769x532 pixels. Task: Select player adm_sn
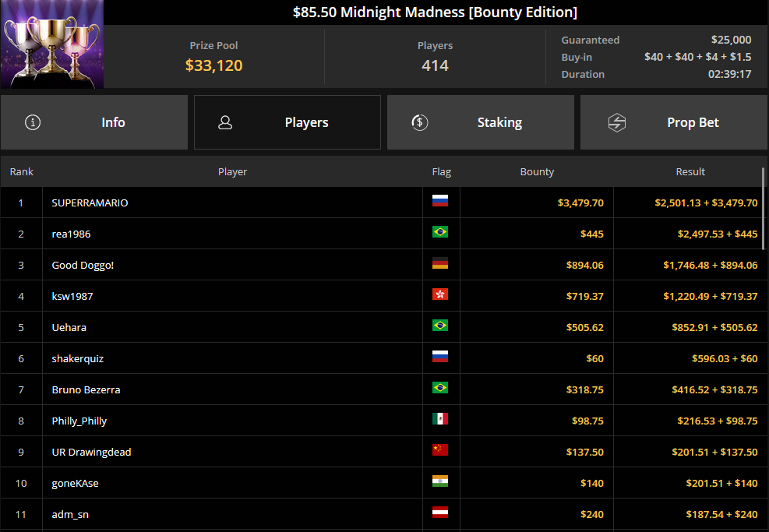click(70, 514)
